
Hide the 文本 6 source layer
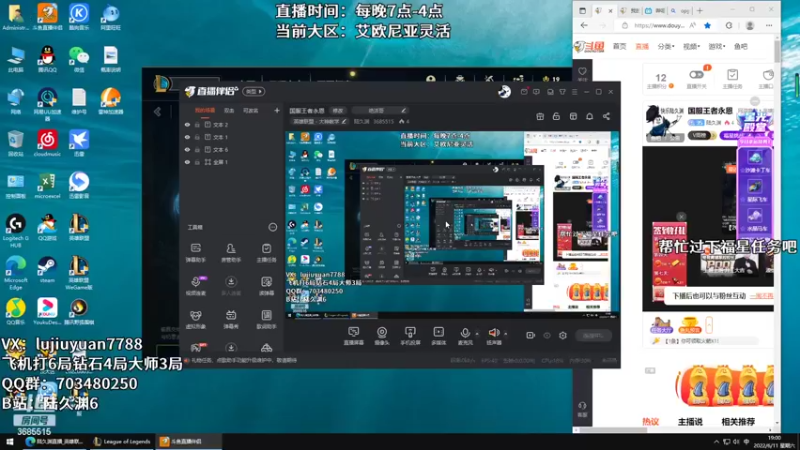tap(187, 149)
